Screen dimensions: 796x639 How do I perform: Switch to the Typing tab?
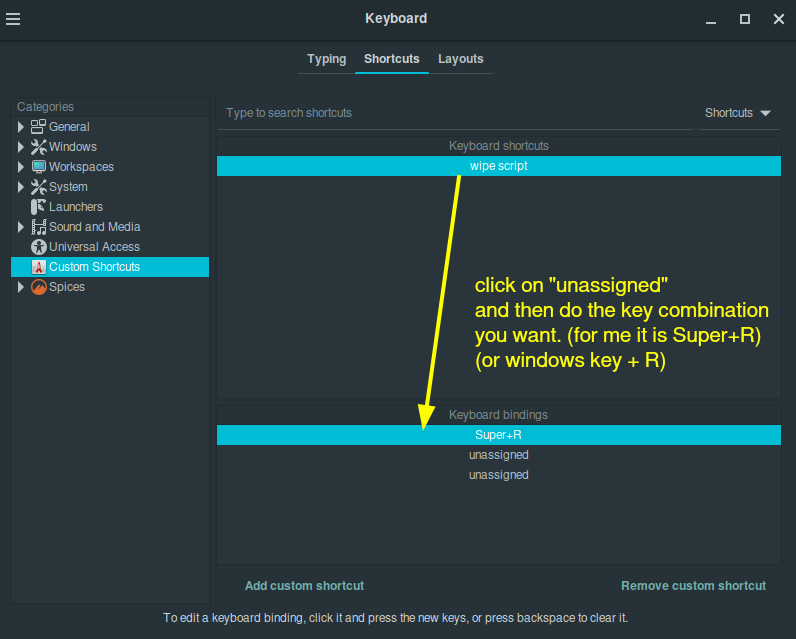tap(326, 59)
